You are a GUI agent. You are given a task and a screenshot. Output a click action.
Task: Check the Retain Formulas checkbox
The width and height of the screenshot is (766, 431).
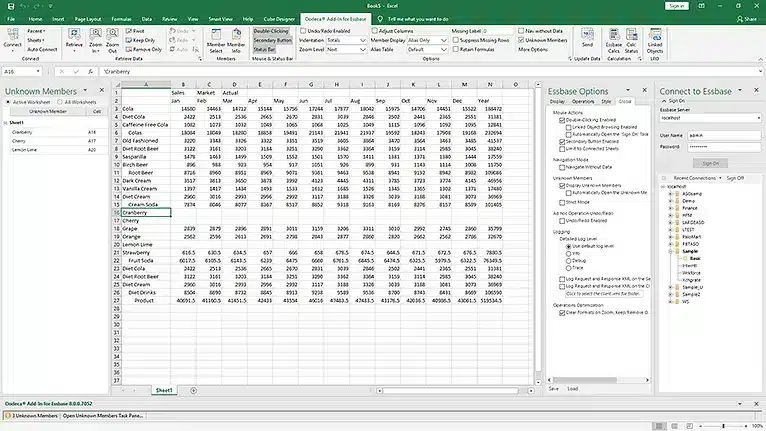[455, 49]
